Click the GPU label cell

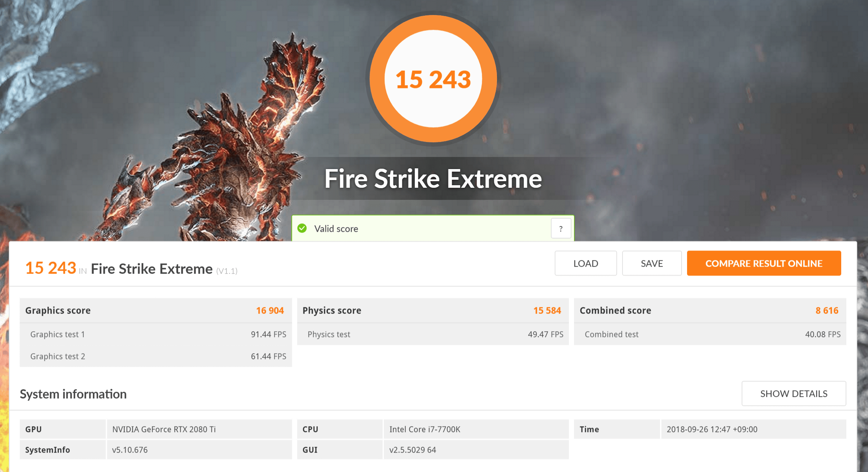(63, 429)
